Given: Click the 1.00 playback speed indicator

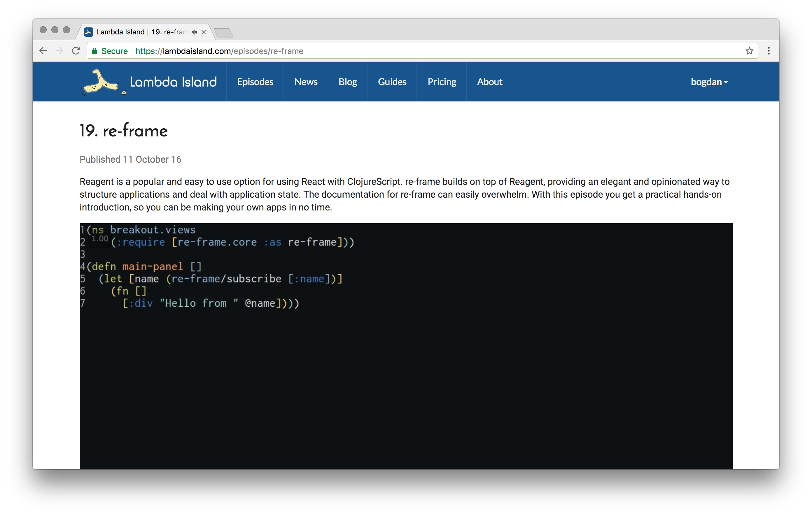Looking at the screenshot, I should (x=100, y=239).
